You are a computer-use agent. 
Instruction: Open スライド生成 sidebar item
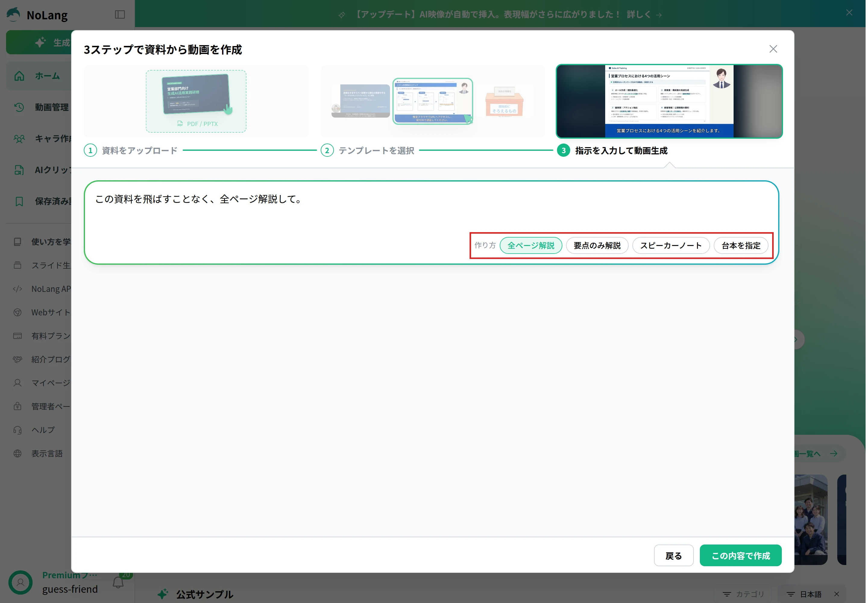click(42, 265)
